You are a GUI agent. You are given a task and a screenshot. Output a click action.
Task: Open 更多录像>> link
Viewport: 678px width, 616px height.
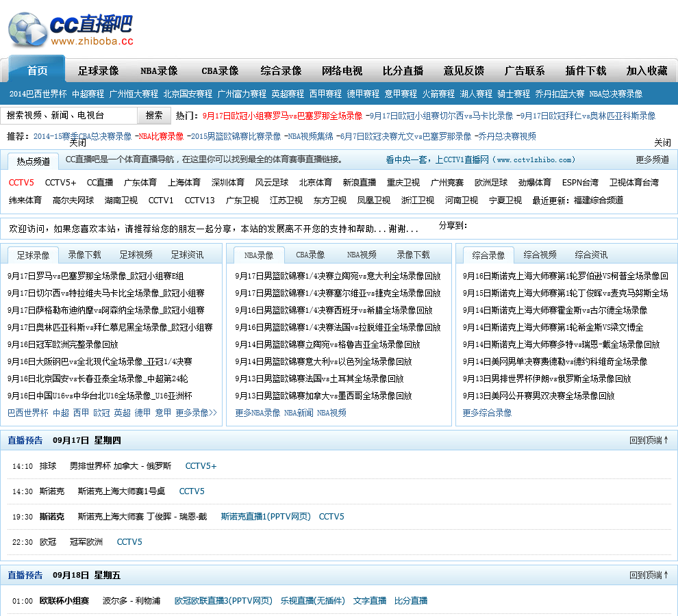pos(197,413)
